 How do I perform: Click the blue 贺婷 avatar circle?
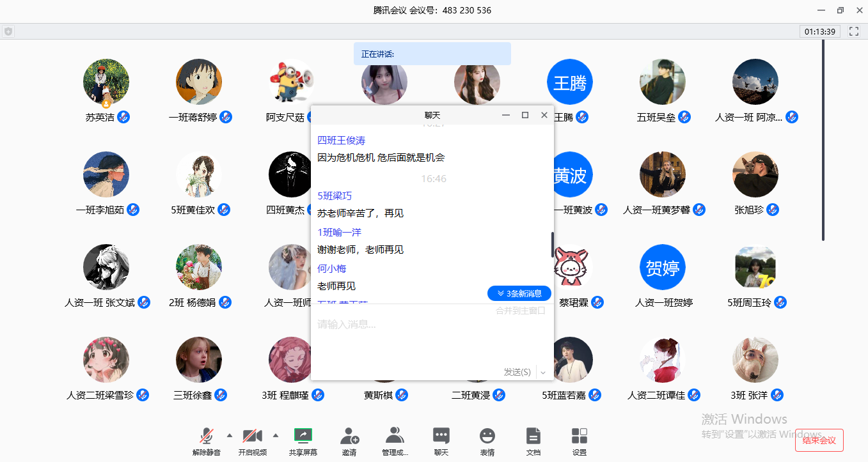[663, 267]
